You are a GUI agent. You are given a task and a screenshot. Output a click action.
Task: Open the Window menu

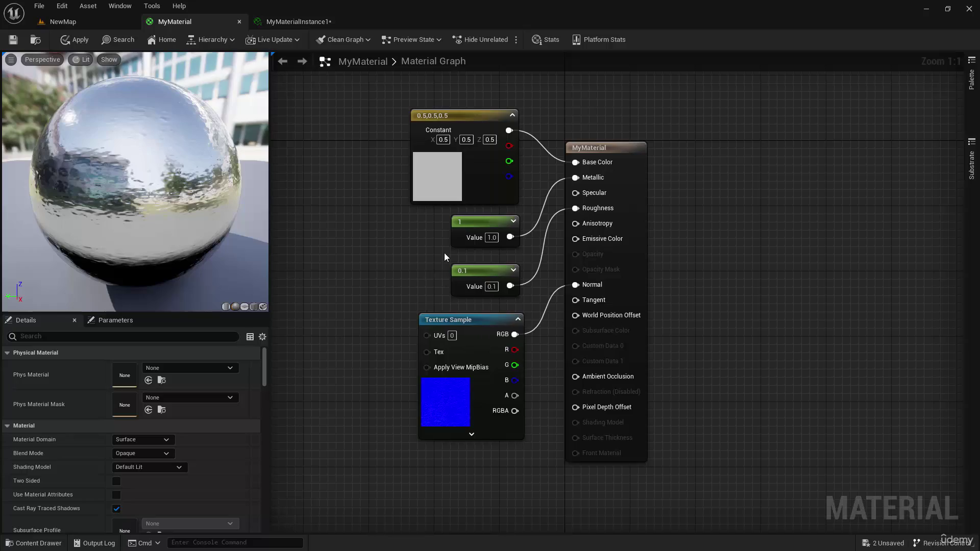[120, 6]
